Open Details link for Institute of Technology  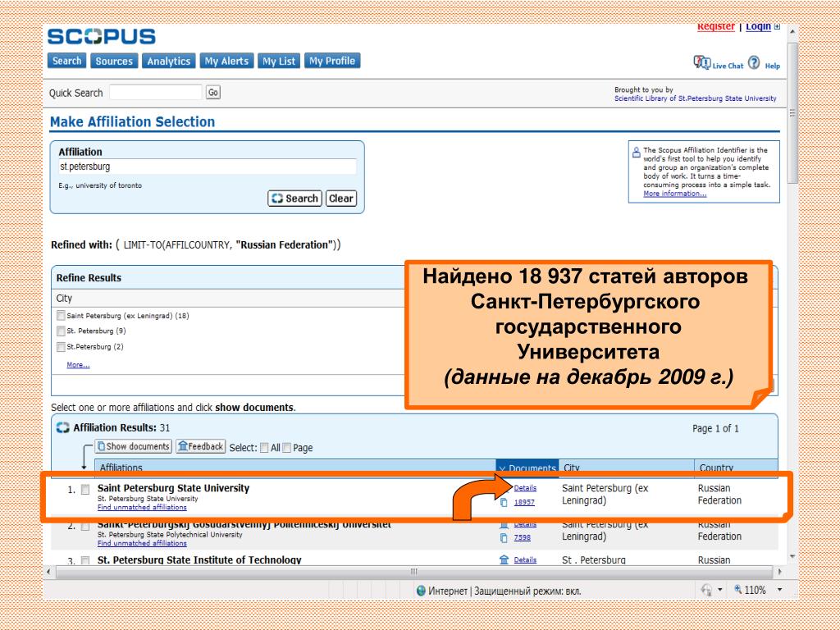[525, 559]
